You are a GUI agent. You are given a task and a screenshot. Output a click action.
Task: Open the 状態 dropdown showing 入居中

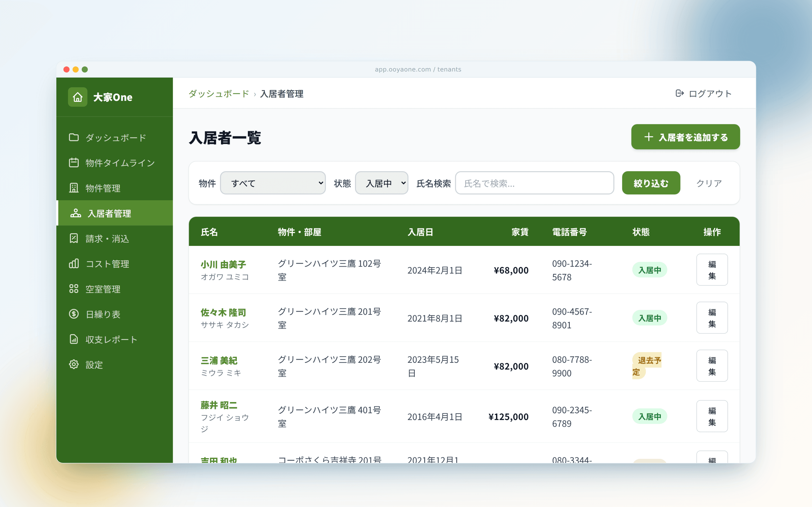coord(381,183)
